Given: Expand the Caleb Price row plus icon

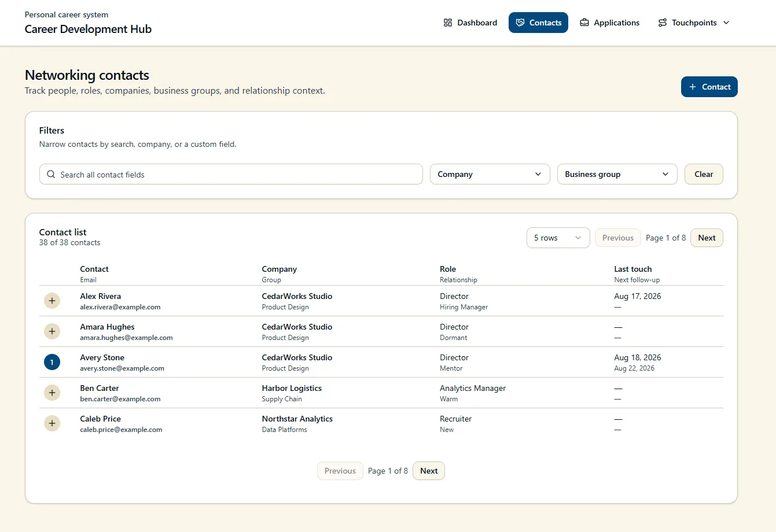Looking at the screenshot, I should [52, 423].
